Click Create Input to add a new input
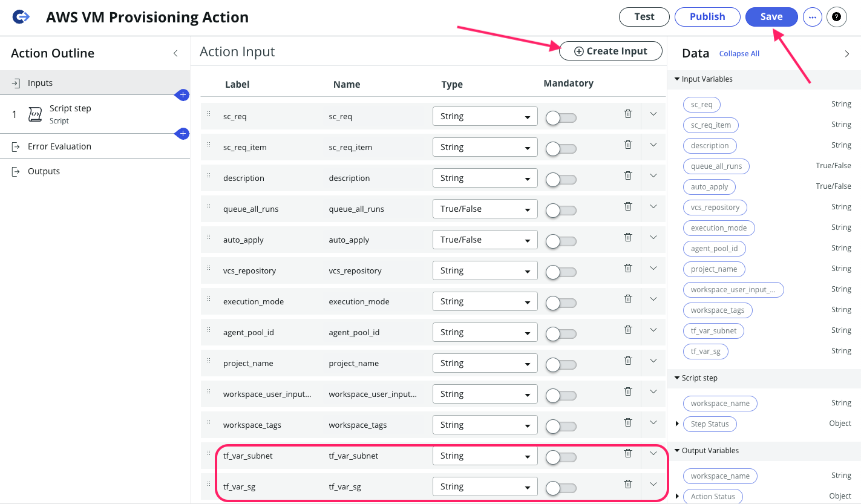The image size is (861, 504). (611, 51)
